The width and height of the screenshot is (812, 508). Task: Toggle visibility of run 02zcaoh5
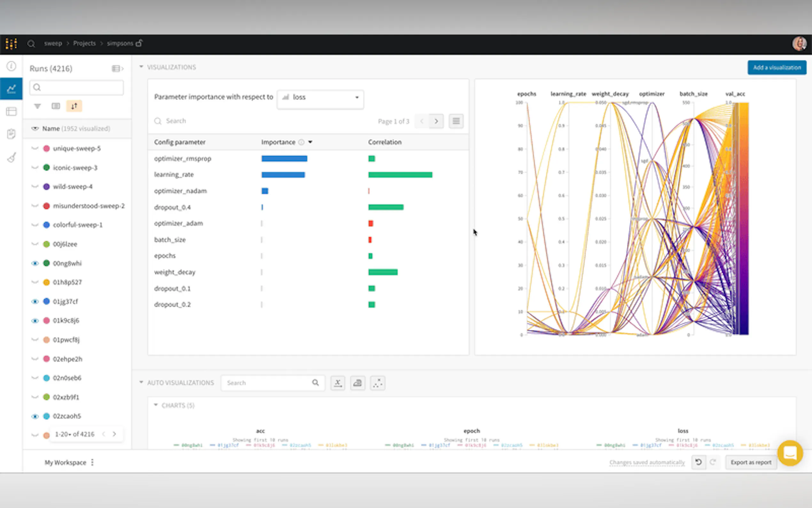pos(35,416)
